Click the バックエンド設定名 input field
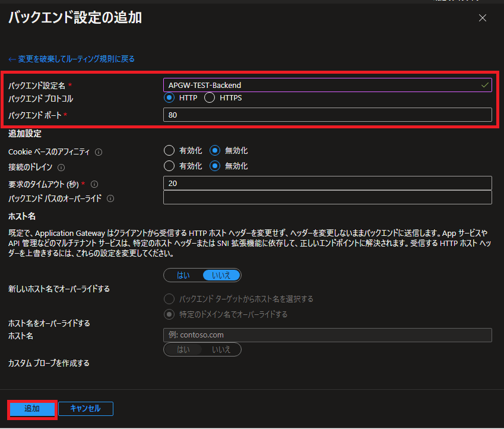 pyautogui.click(x=327, y=85)
